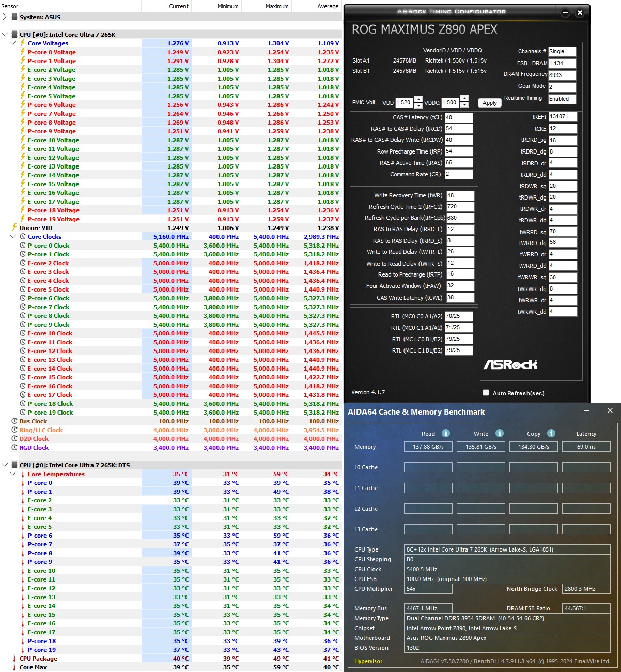
Task: Select the Ring/LLC Clock row
Action: 171,430
